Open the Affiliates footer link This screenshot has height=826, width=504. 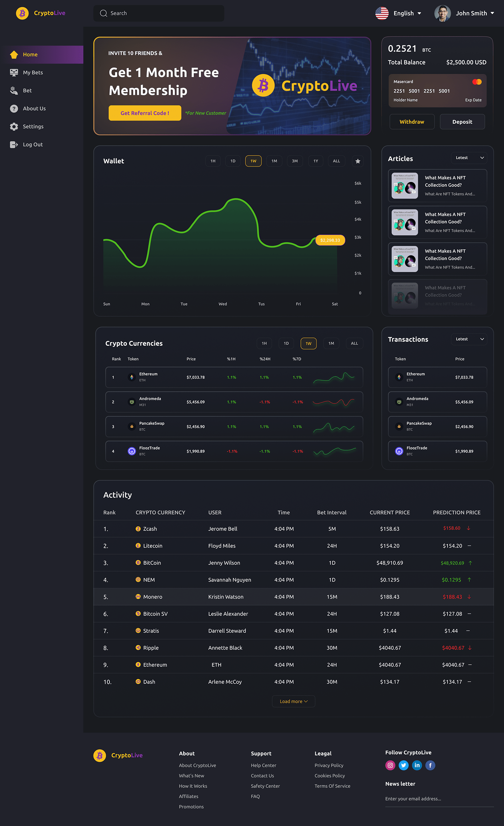[x=189, y=796]
